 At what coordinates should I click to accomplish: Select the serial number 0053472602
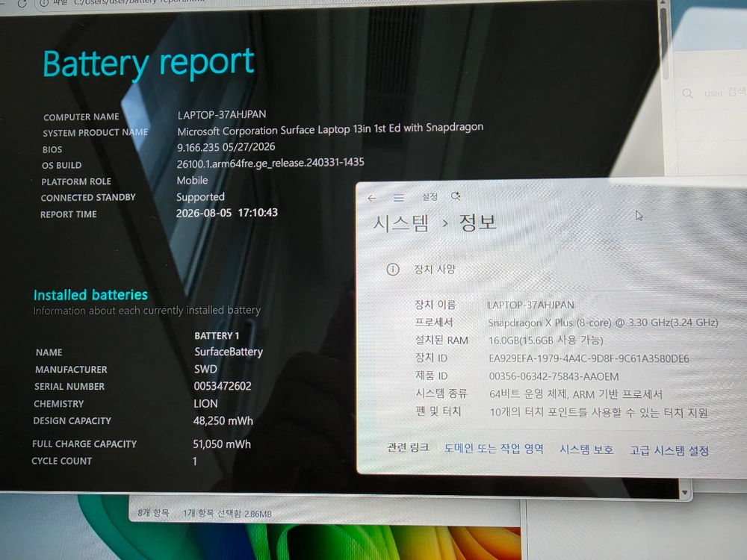pyautogui.click(x=223, y=386)
